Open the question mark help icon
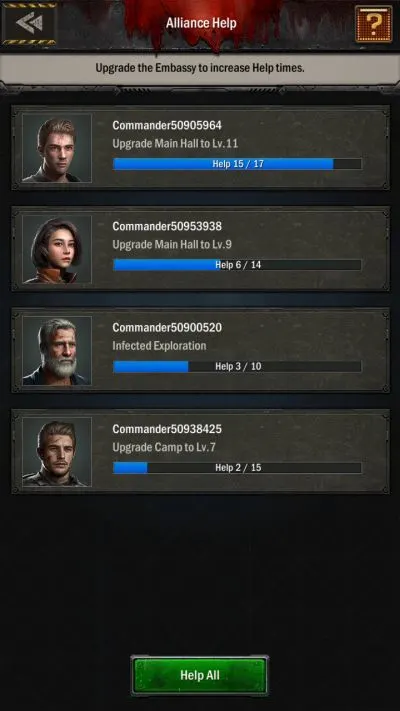The height and width of the screenshot is (711, 400). (x=374, y=24)
